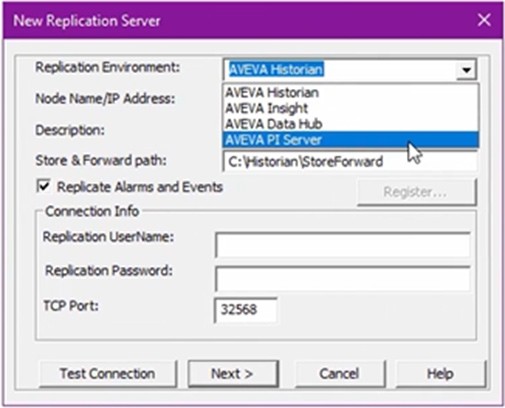Select the AVEVA PI Server option
Viewport: 505px width, 408px height.
[351, 140]
